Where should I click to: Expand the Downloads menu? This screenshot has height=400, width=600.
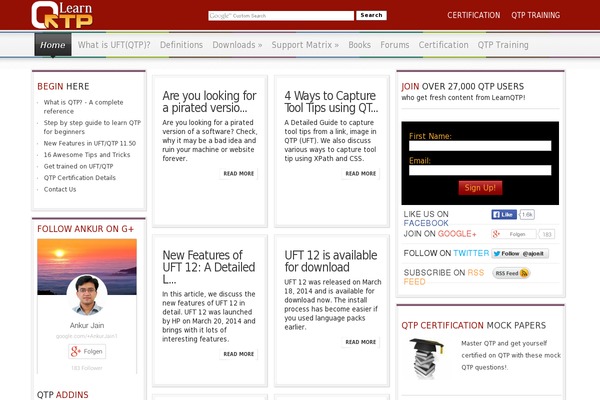(237, 45)
